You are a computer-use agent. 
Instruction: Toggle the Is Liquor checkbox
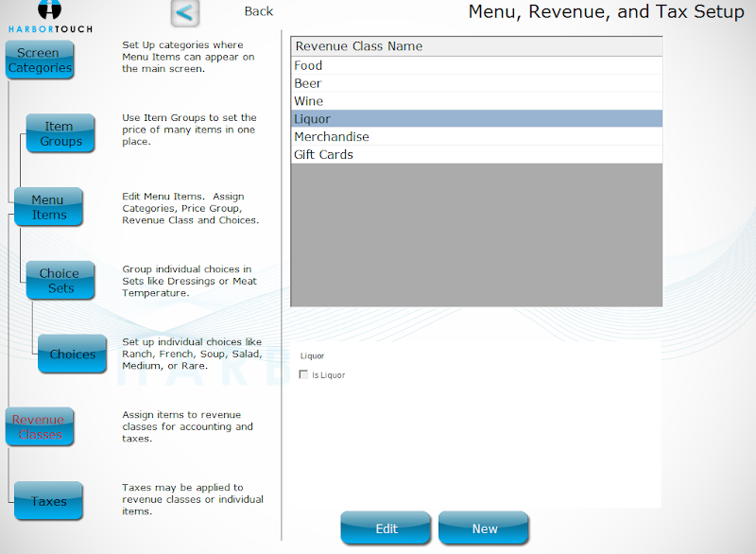[303, 374]
